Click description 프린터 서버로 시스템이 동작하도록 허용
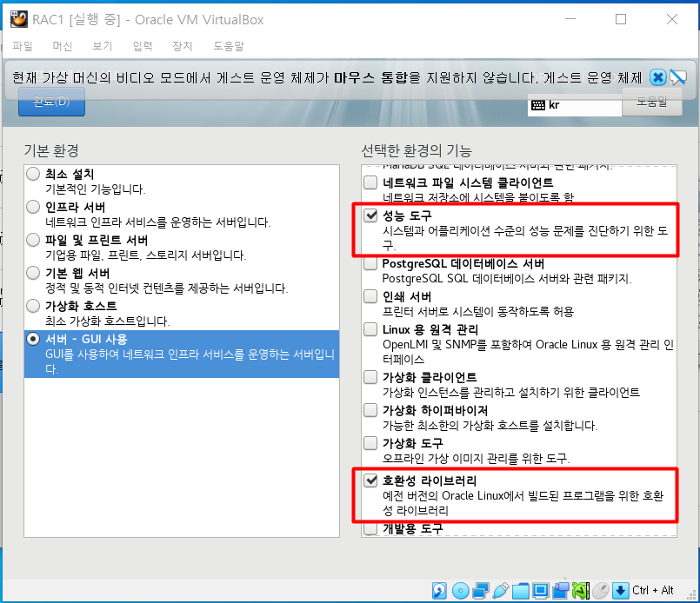The width and height of the screenshot is (700, 603). pyautogui.click(x=478, y=312)
